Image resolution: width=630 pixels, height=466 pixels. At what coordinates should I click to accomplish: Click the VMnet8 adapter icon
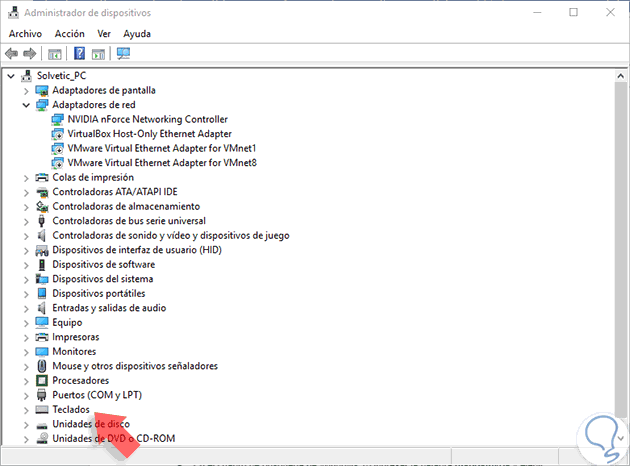point(57,163)
